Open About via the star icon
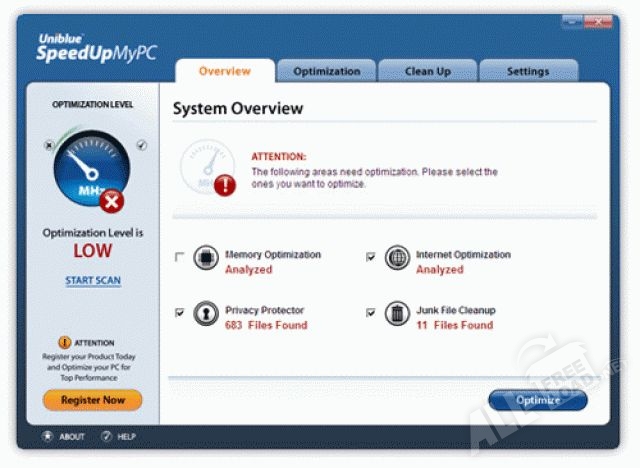This screenshot has height=468, width=640. [x=47, y=437]
